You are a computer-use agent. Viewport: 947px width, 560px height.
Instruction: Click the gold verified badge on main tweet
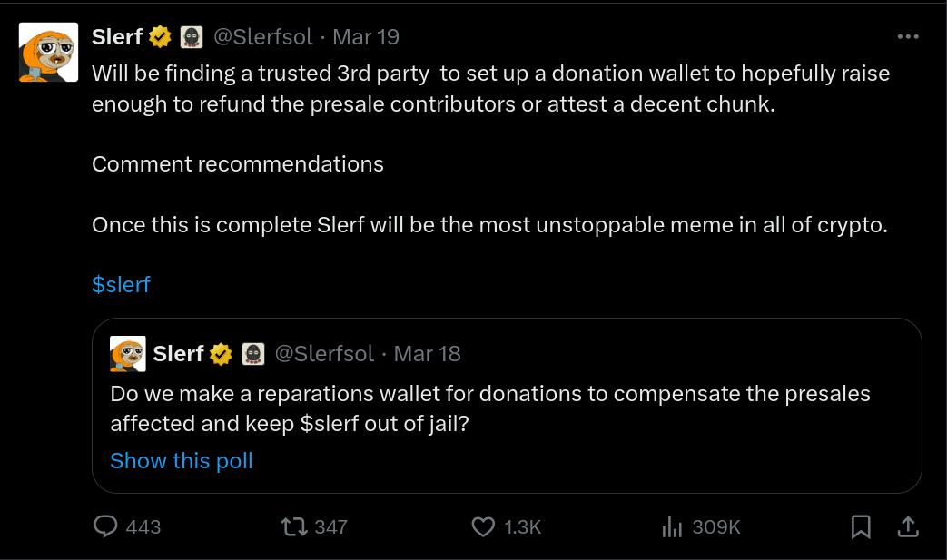pyautogui.click(x=160, y=37)
